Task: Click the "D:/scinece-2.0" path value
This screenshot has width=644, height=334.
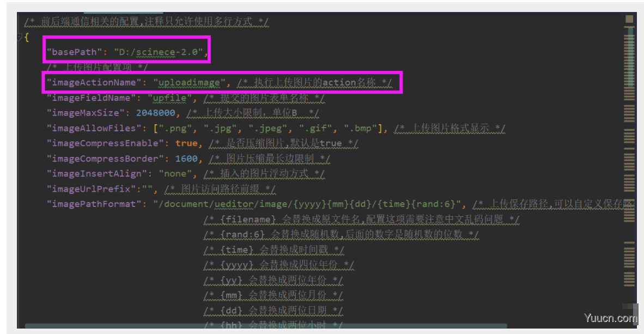Action: [159, 52]
